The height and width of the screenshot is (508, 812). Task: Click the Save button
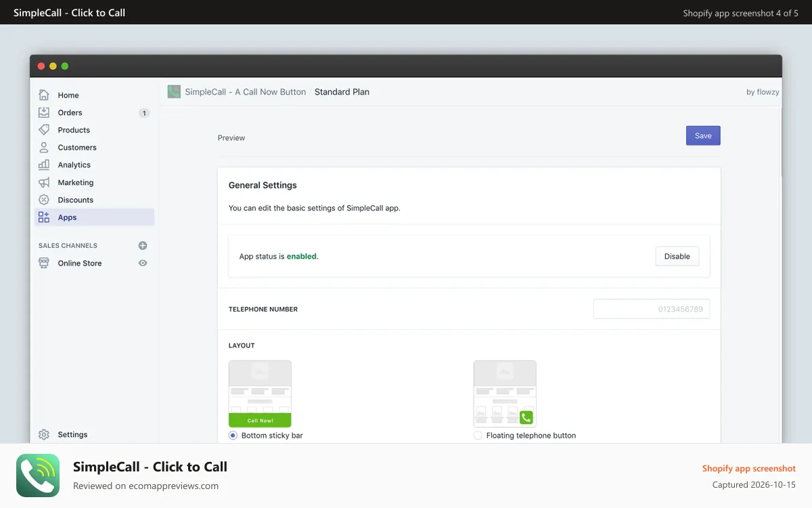click(703, 135)
